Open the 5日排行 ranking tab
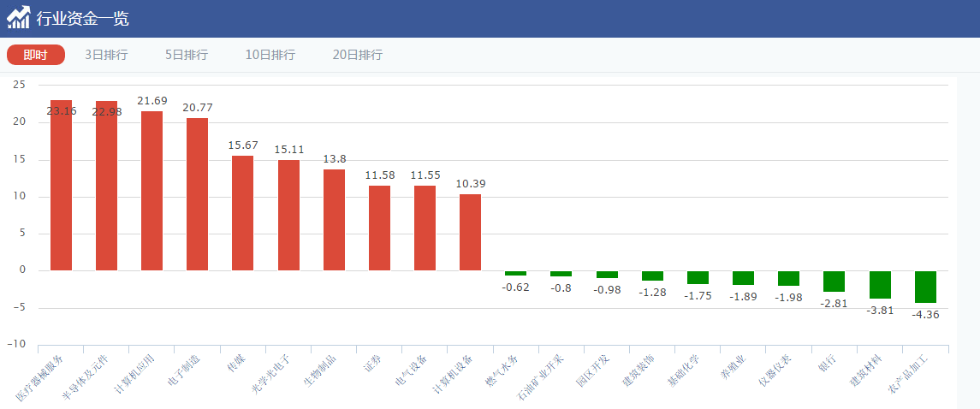 point(187,55)
